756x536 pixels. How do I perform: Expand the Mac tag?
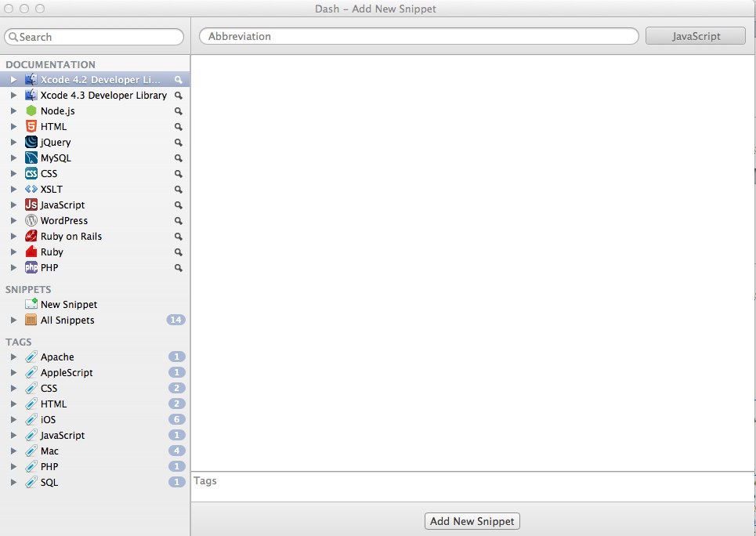click(13, 451)
